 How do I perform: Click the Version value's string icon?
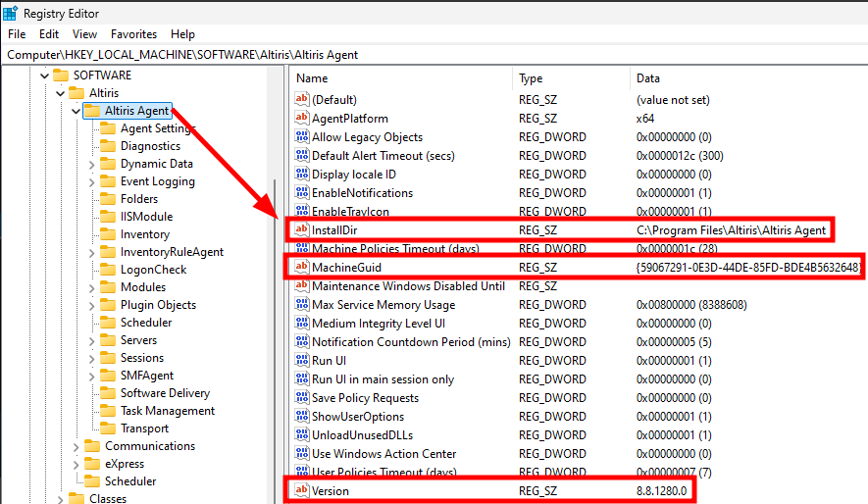(x=302, y=490)
